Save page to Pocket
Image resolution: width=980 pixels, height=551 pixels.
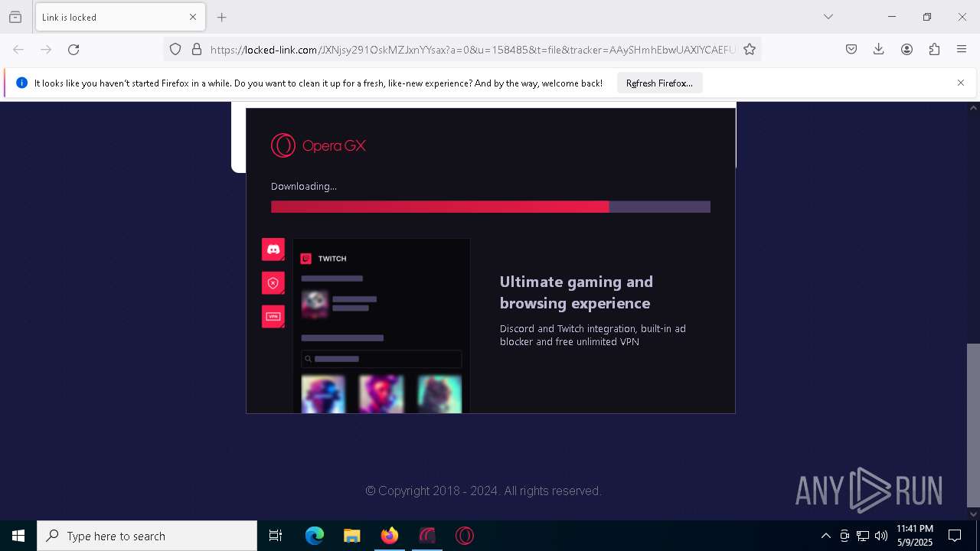pyautogui.click(x=851, y=50)
